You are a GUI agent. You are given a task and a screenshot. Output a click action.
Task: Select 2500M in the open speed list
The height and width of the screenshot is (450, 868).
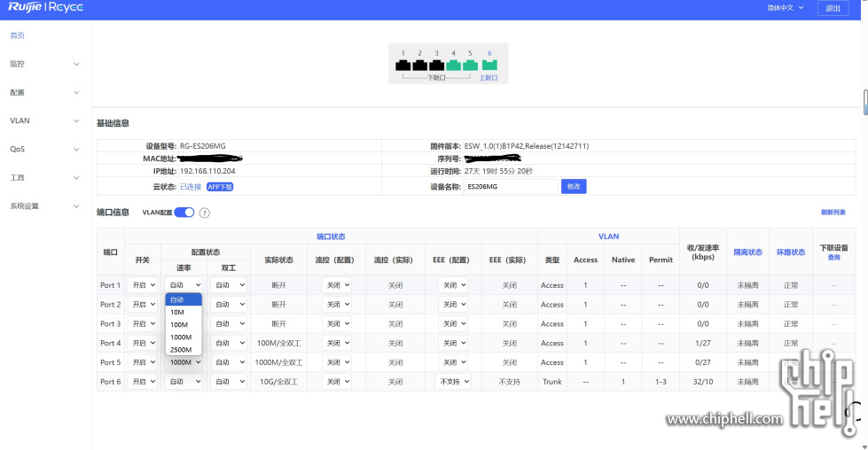tap(184, 350)
